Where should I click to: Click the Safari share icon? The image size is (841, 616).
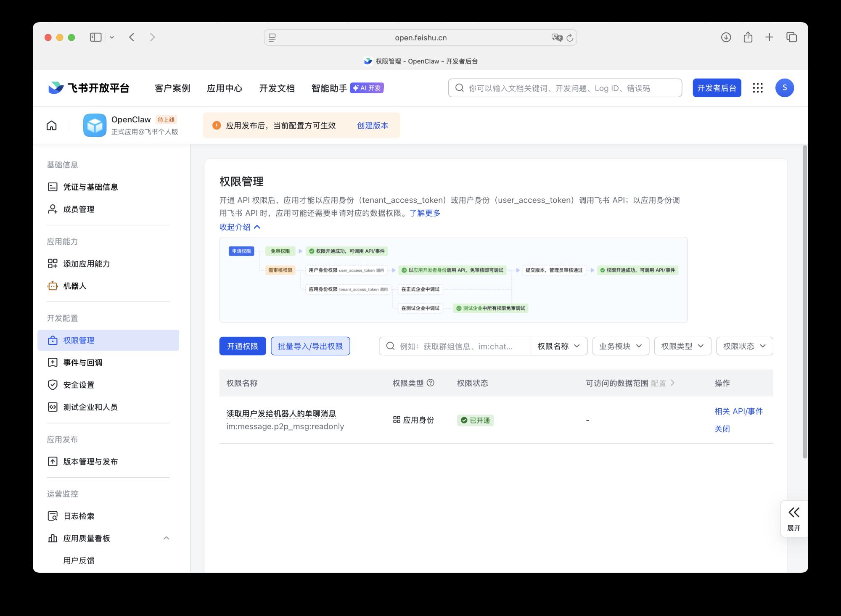tap(748, 37)
